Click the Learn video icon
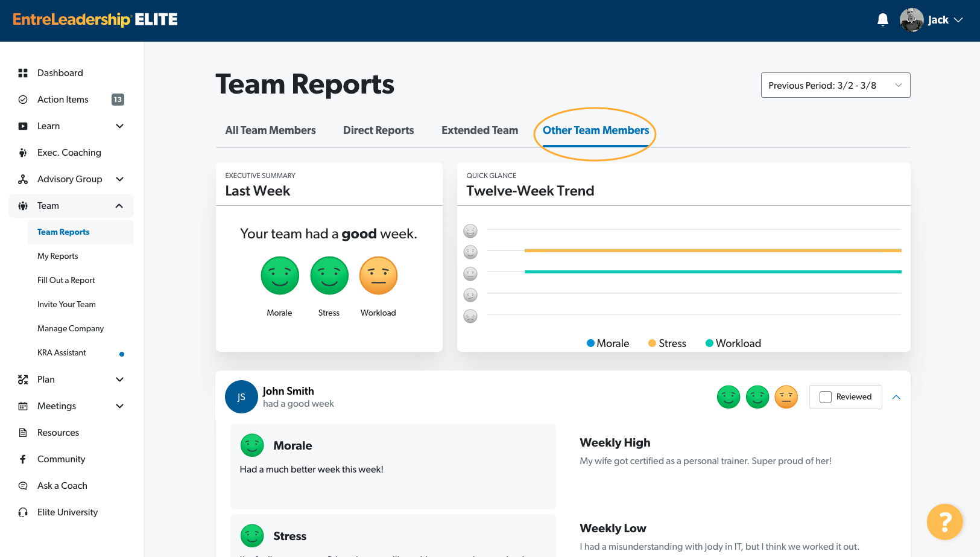Image resolution: width=980 pixels, height=557 pixels. pos(23,126)
